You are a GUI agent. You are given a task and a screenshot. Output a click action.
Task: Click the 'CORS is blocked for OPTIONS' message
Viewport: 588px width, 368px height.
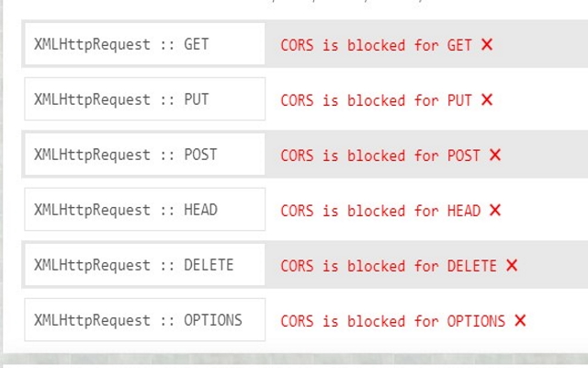pyautogui.click(x=392, y=320)
